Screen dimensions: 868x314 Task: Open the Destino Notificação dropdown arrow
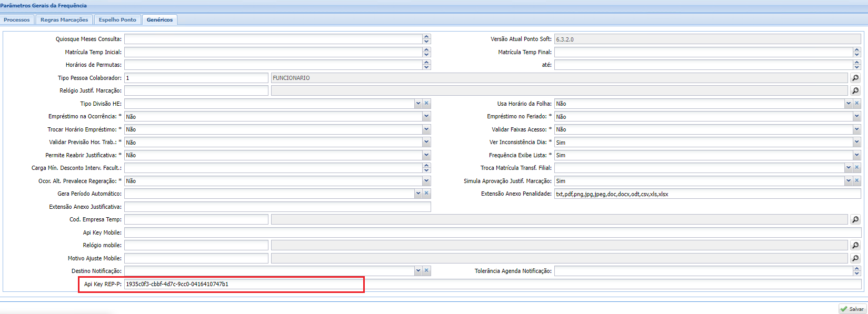[418, 271]
